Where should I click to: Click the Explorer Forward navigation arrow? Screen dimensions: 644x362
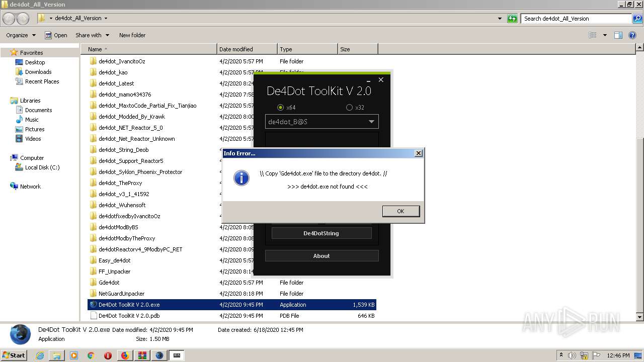click(x=23, y=19)
